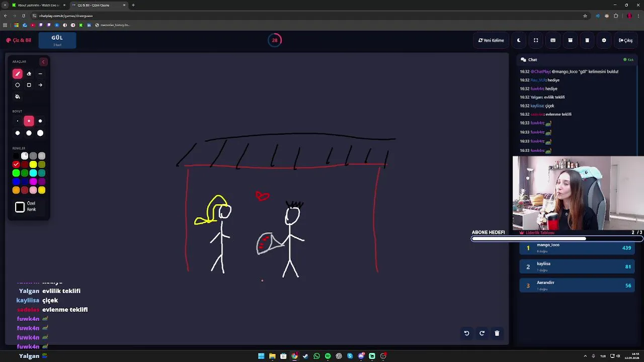
Task: Toggle dark mode moon icon
Action: 519,40
